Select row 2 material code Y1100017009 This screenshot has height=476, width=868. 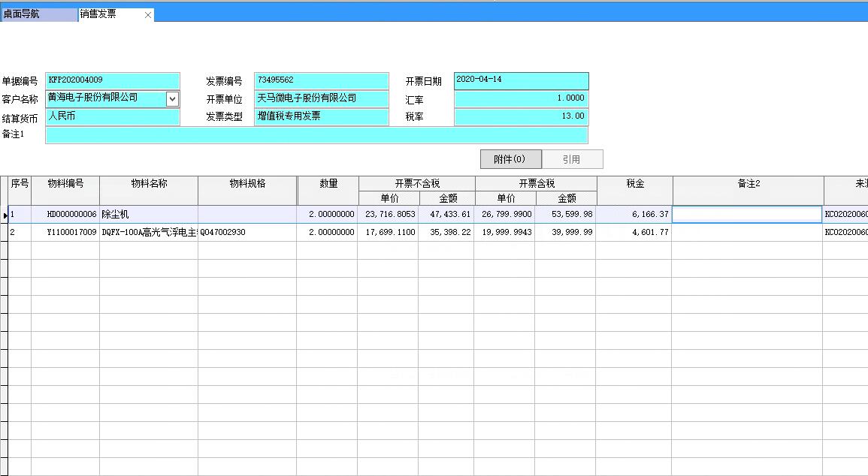65,233
